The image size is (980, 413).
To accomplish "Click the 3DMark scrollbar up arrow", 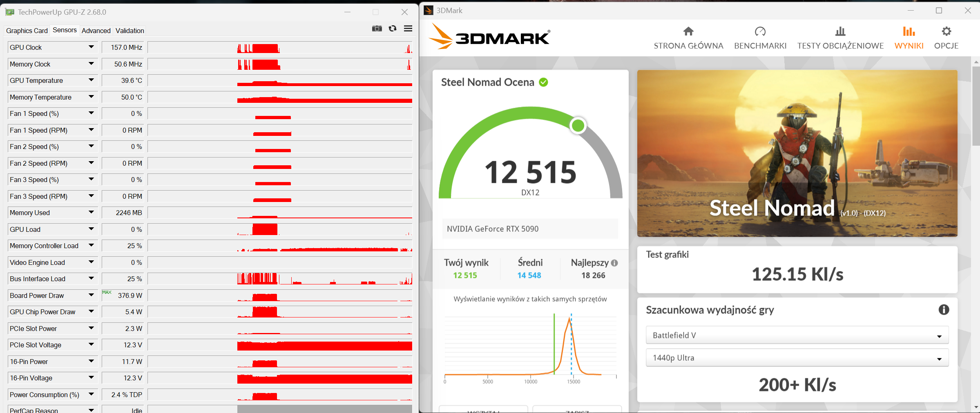I will (x=976, y=62).
